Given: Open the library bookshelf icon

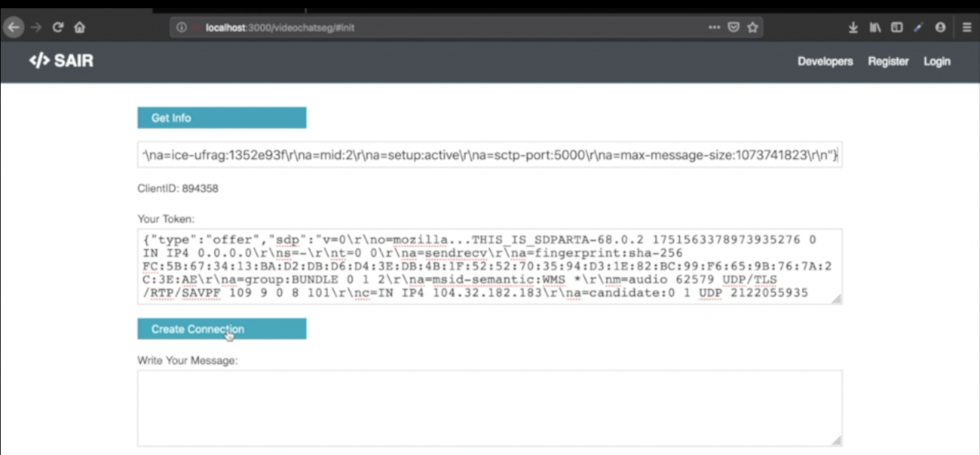Looking at the screenshot, I should coord(875,27).
